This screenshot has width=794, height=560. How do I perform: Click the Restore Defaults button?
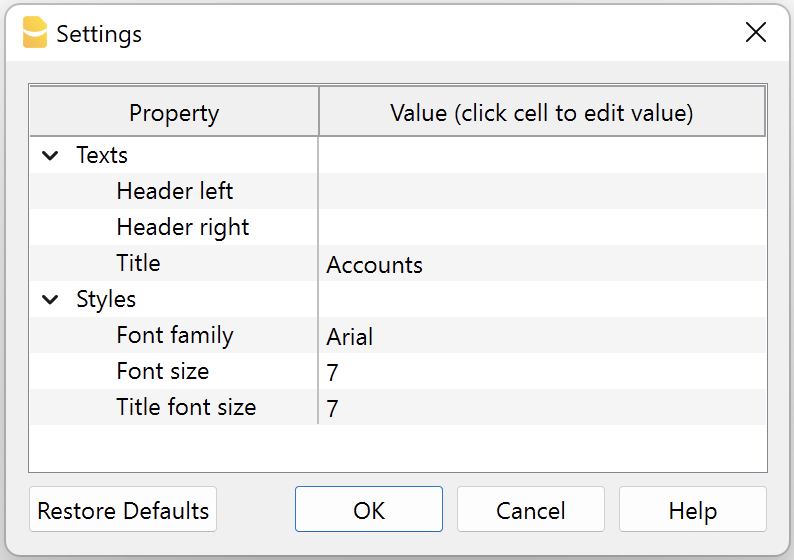pos(123,511)
